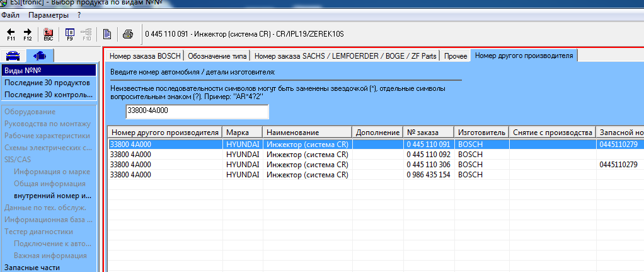
Task: Switch to the car vehicle icon tab
Action: click(13, 56)
